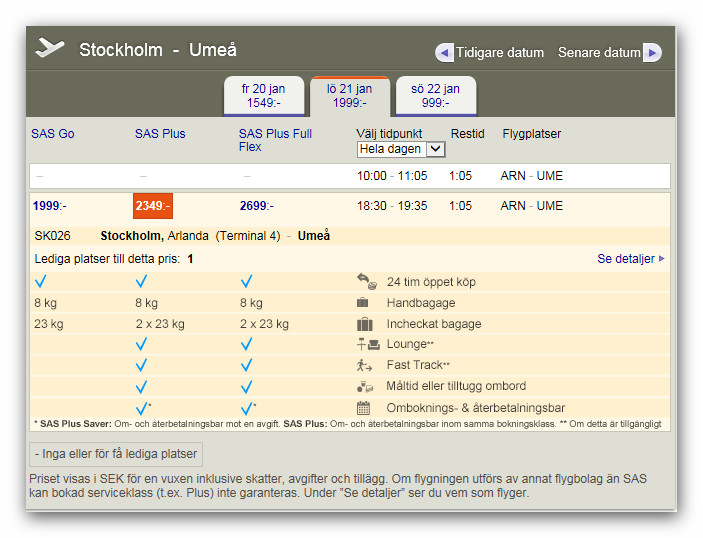
Task: Click the Handbagage bag icon
Action: [x=363, y=303]
